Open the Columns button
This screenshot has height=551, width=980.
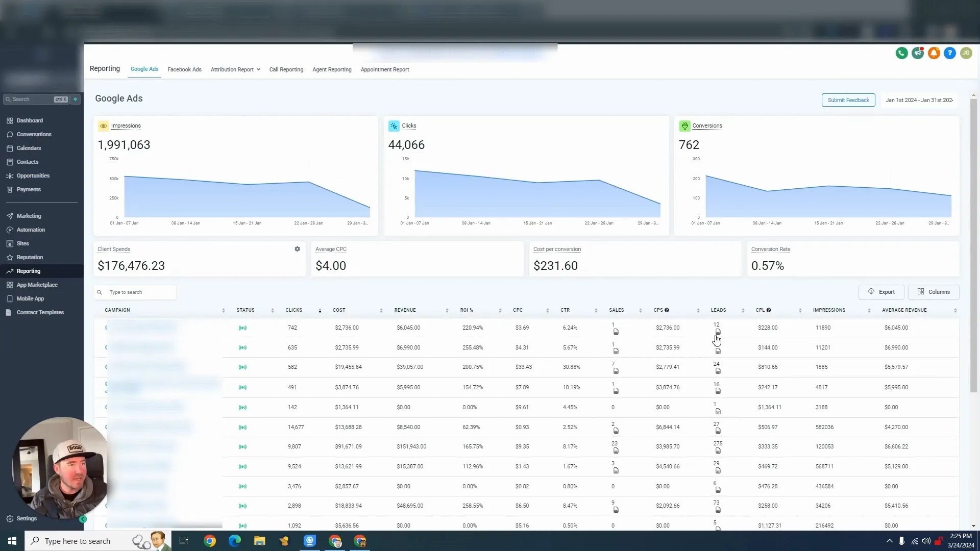click(x=934, y=292)
